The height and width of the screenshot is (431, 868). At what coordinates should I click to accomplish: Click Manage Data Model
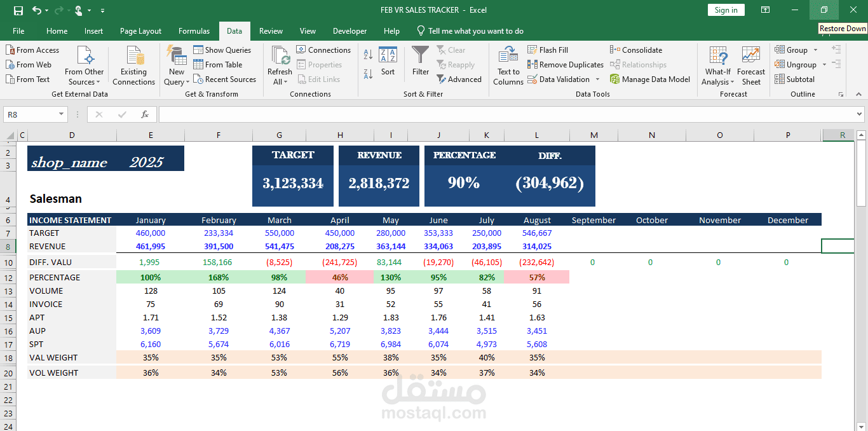651,79
